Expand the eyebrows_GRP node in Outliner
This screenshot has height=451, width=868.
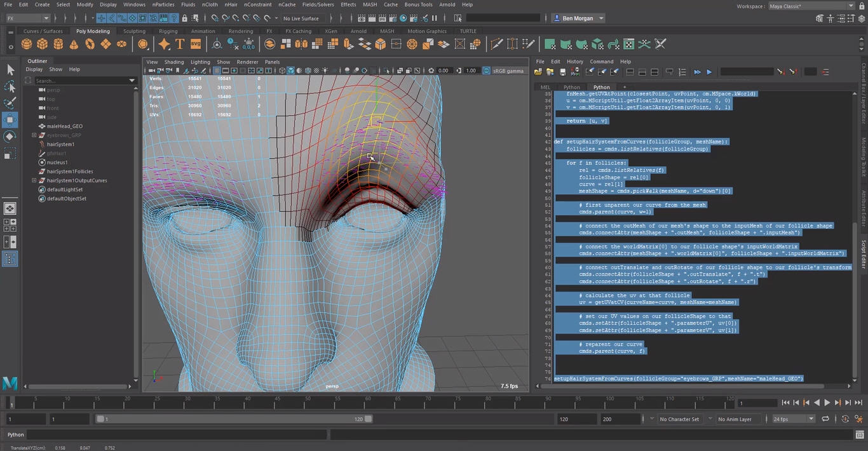(34, 135)
